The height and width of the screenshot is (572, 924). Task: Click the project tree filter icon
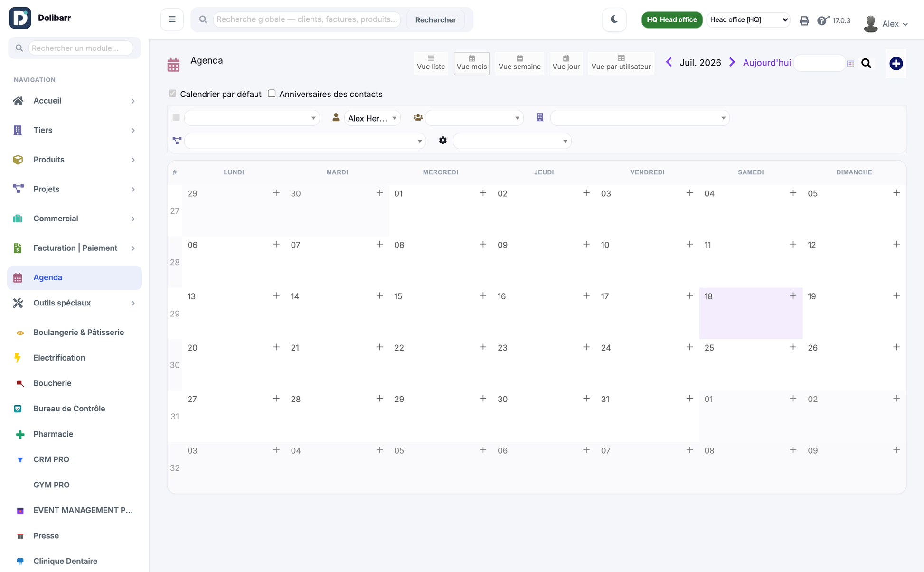point(177,141)
